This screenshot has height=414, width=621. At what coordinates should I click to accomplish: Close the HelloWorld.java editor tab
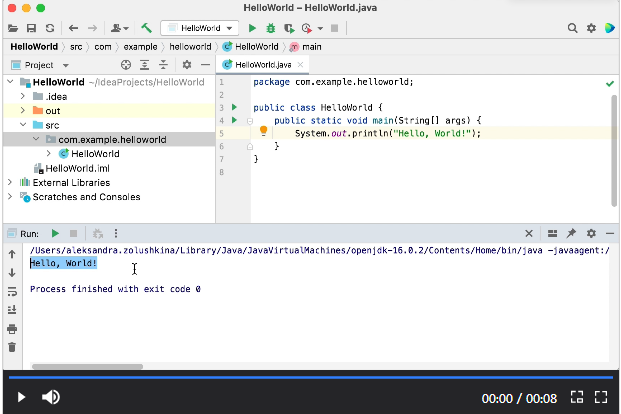(301, 65)
